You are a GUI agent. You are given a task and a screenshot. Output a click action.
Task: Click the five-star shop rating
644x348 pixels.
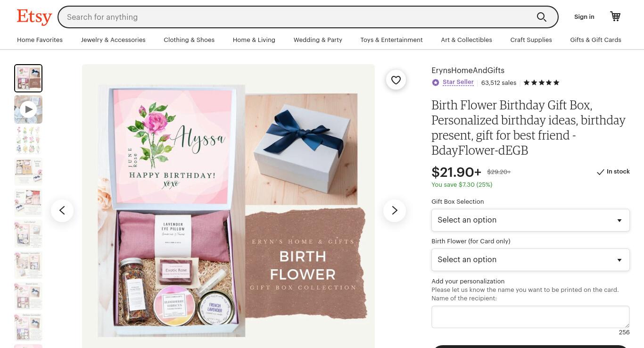click(x=541, y=83)
